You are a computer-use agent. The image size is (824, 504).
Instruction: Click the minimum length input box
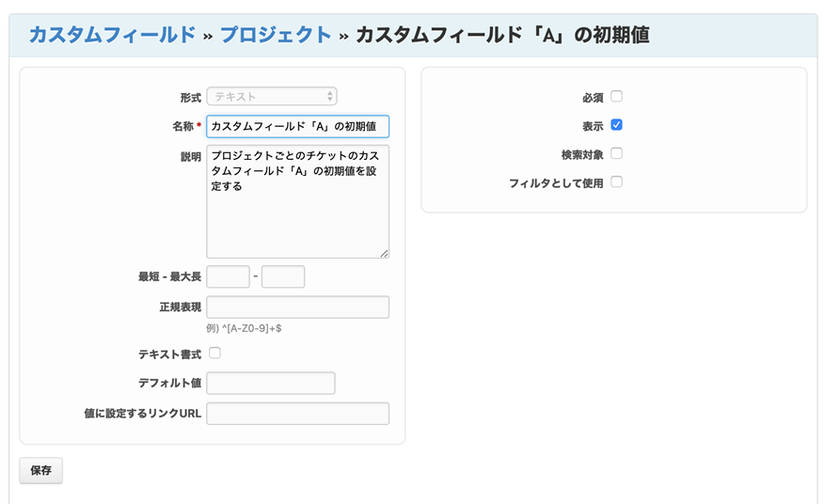(x=228, y=276)
